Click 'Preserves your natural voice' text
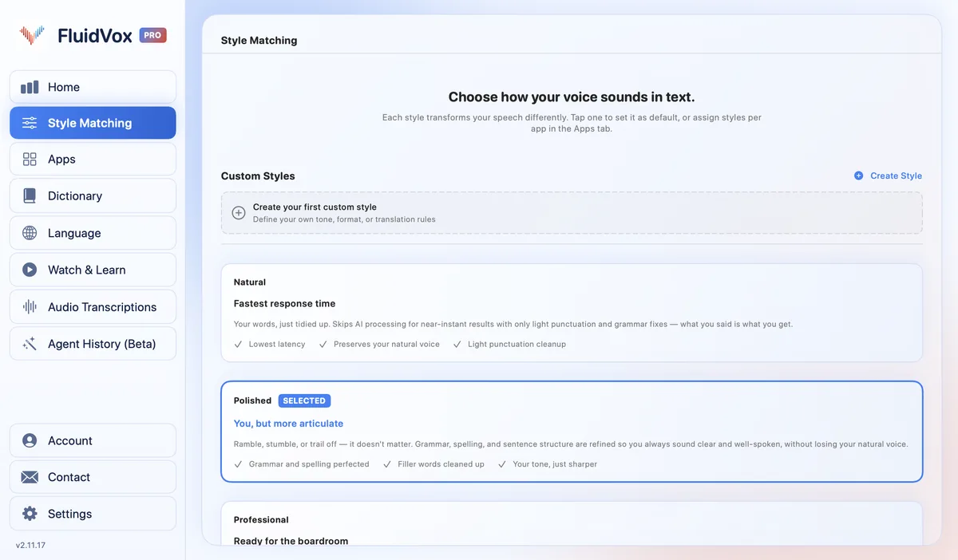This screenshot has height=560, width=958. [386, 344]
